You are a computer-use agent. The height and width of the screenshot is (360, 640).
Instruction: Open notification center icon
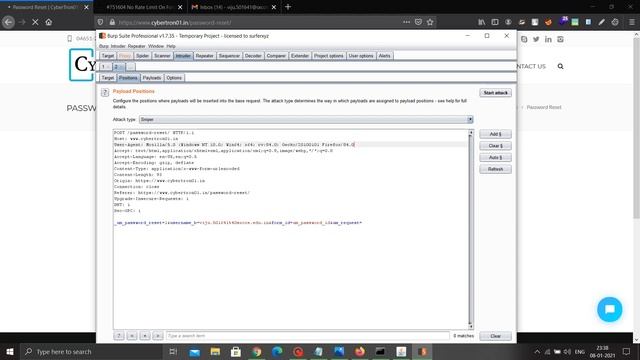626,351
